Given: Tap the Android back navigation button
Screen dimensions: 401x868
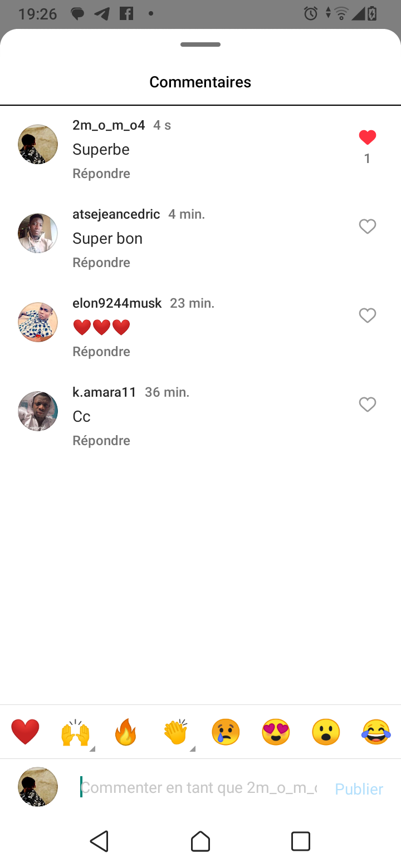Looking at the screenshot, I should tap(100, 841).
